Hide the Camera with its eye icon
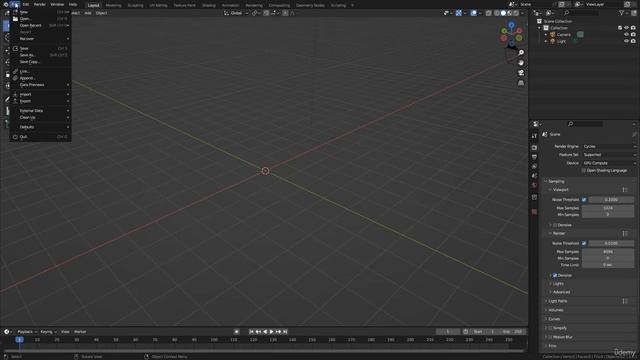The image size is (640, 360). pyautogui.click(x=626, y=35)
